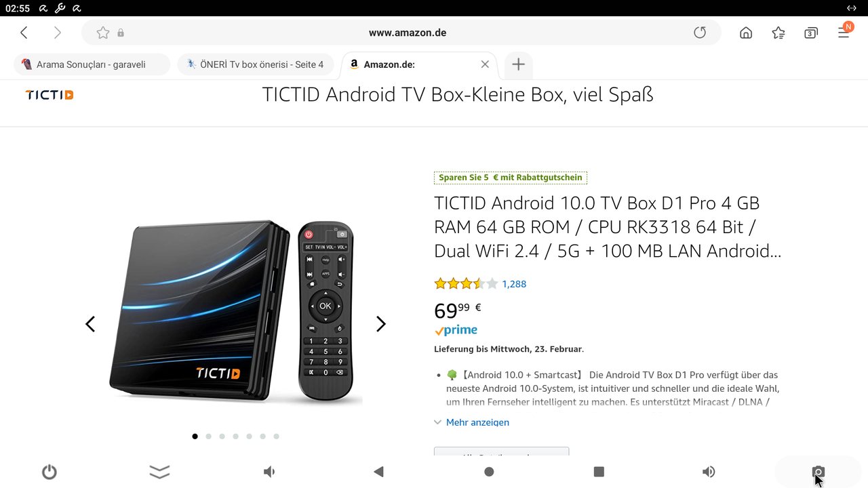Close the Amazon.de tab
868x488 pixels.
(485, 64)
